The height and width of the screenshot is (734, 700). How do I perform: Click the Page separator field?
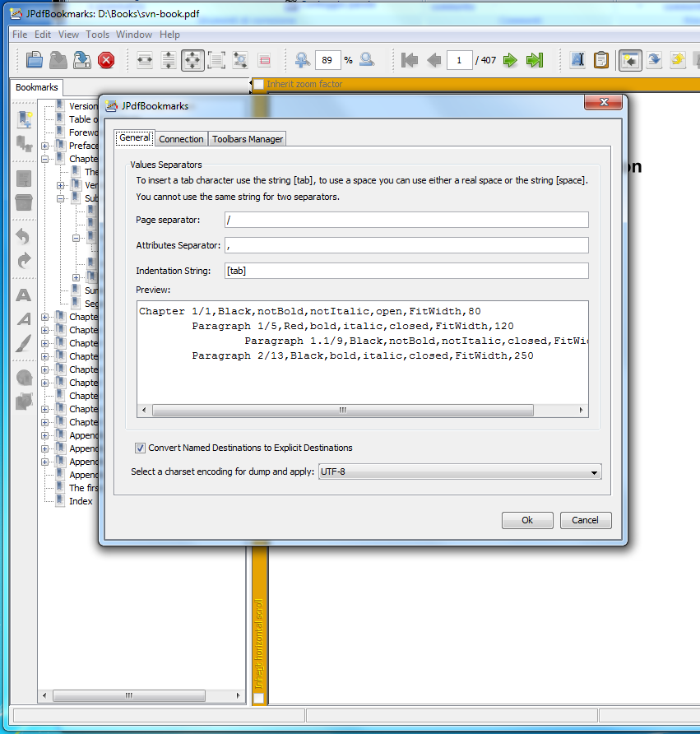click(406, 220)
